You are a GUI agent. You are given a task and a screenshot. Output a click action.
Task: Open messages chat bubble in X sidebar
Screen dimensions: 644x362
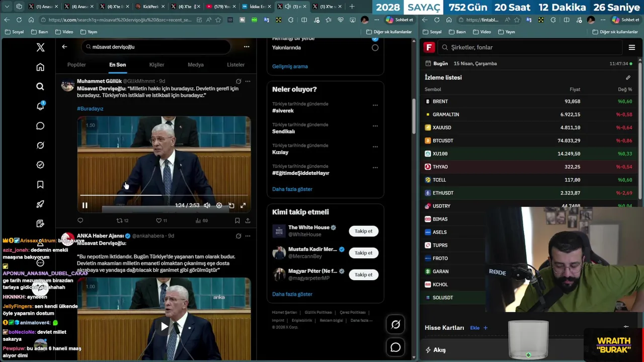coord(40,126)
